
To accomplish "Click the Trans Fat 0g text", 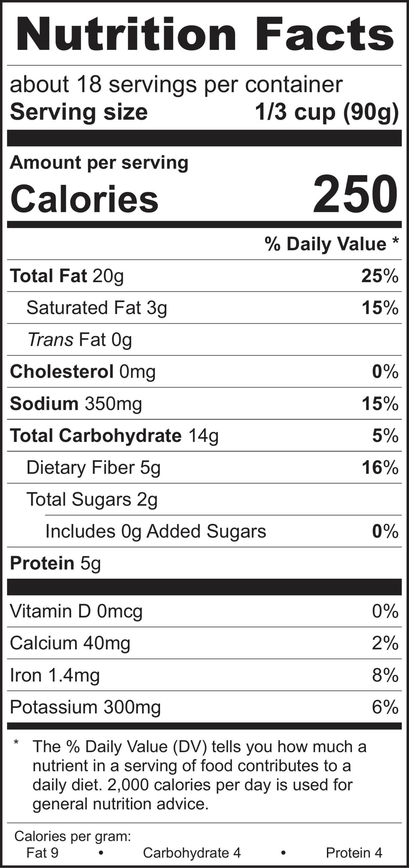I will pyautogui.click(x=80, y=339).
